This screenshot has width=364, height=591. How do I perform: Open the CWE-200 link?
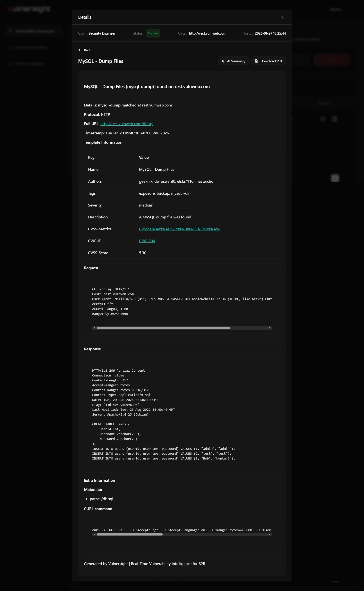pos(147,241)
